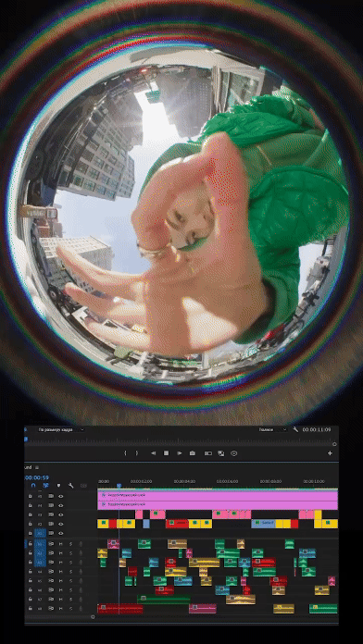Toggle sync lock on A6 track

point(51,590)
